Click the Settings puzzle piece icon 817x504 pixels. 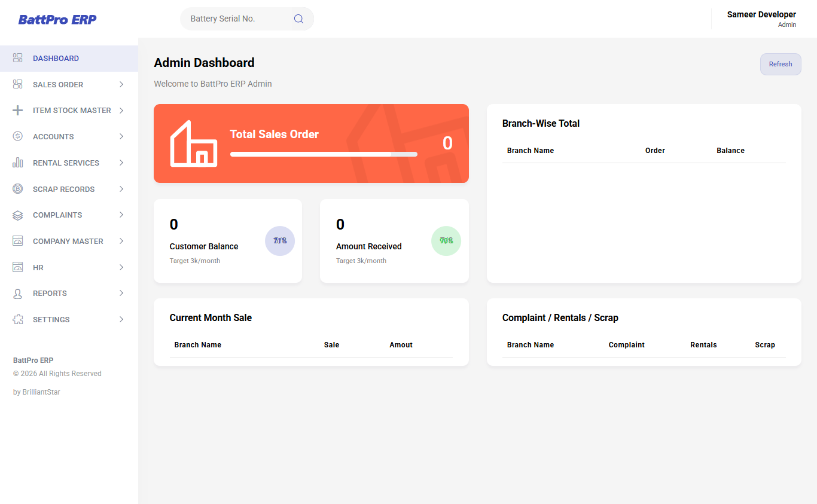click(x=17, y=319)
